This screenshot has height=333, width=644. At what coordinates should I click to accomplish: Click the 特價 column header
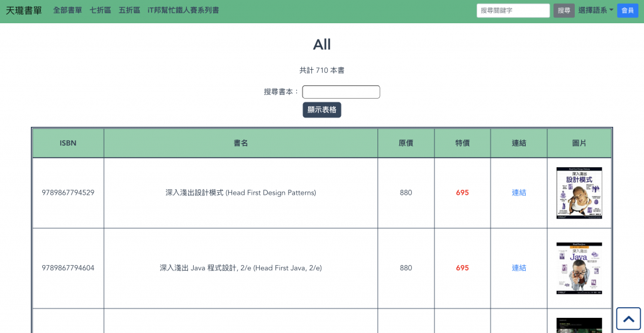[x=462, y=143]
